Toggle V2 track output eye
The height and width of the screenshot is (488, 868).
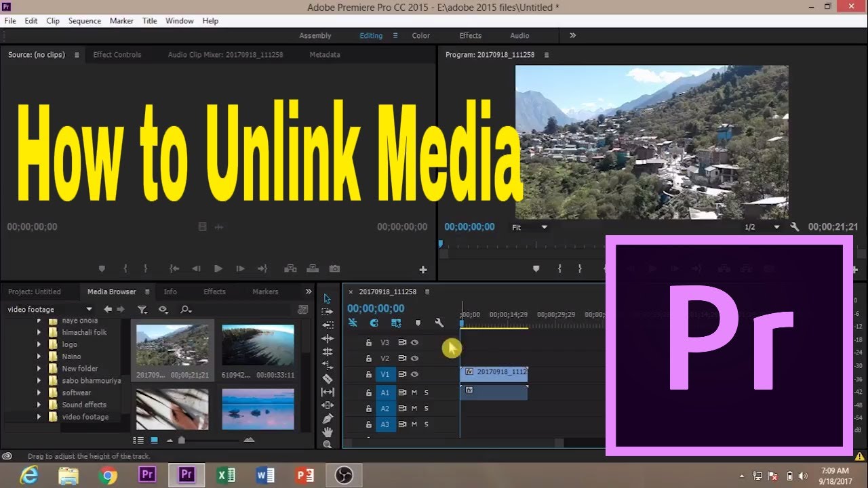click(x=414, y=358)
